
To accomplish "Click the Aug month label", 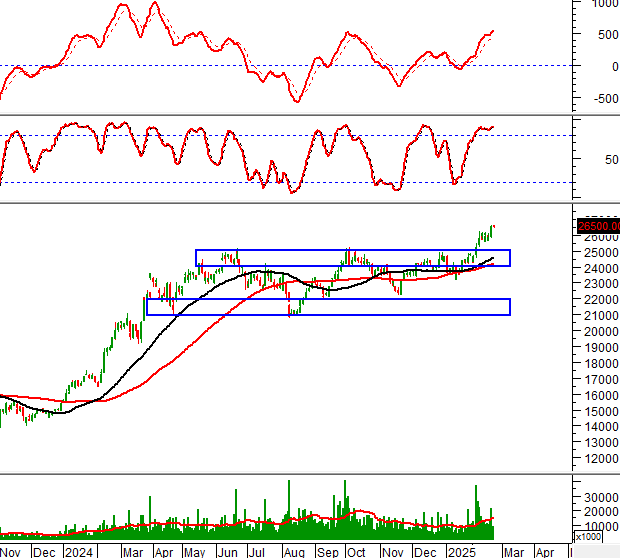I will 294,552.
